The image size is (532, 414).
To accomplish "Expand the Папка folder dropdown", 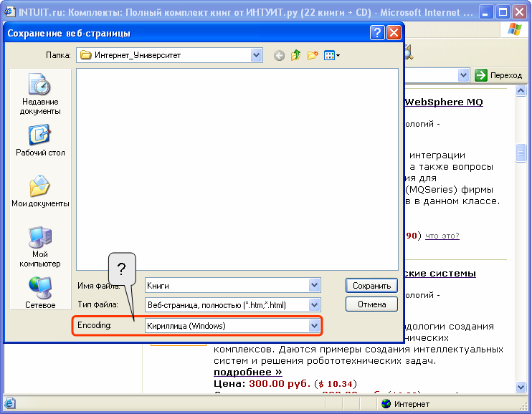I will coord(256,55).
